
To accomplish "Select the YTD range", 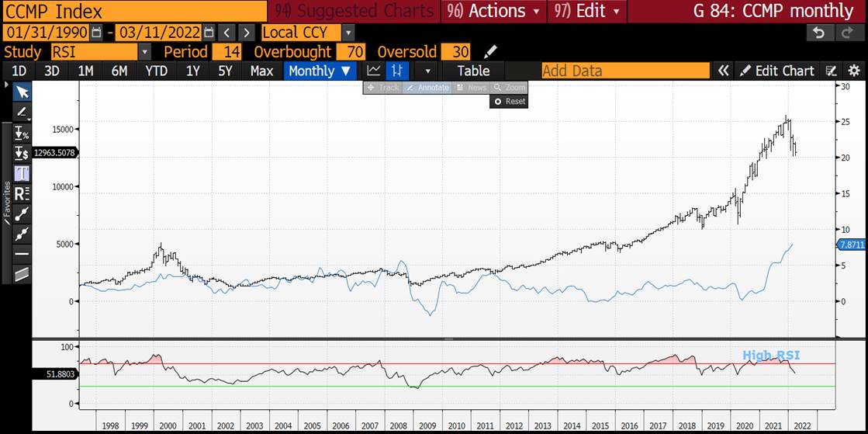I will pos(157,71).
